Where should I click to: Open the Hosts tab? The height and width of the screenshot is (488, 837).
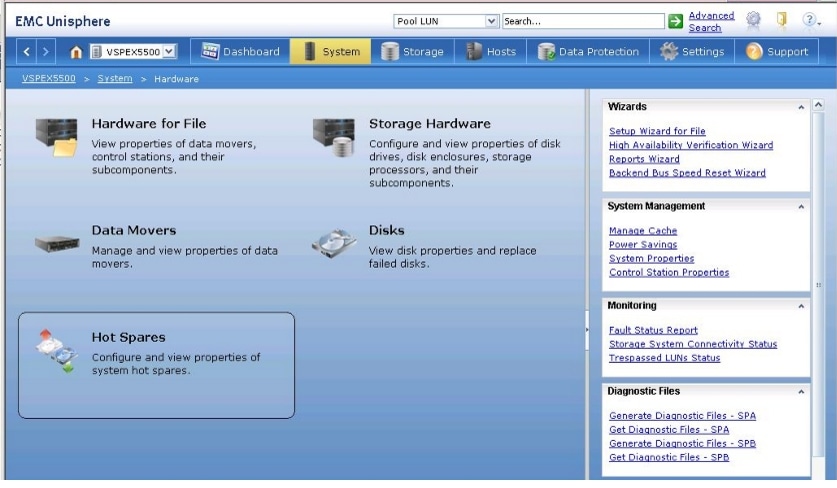click(491, 52)
